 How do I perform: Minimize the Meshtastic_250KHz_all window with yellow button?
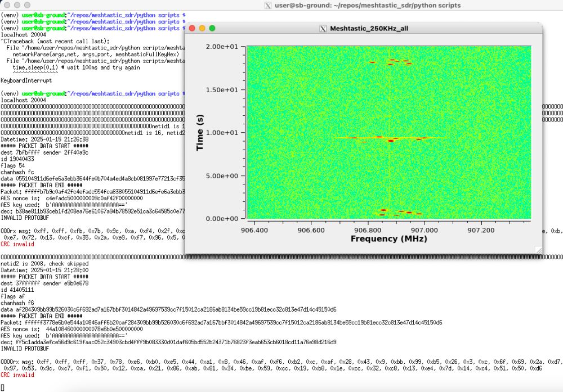pos(202,28)
